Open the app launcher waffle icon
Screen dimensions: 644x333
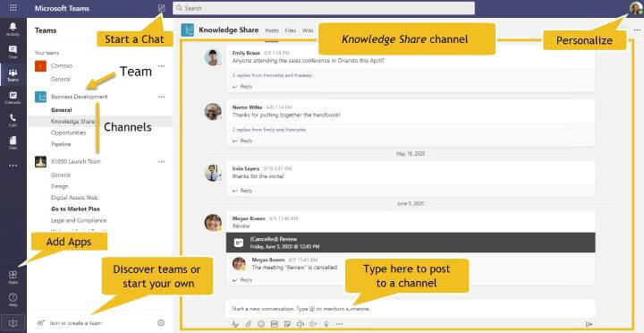(x=13, y=8)
